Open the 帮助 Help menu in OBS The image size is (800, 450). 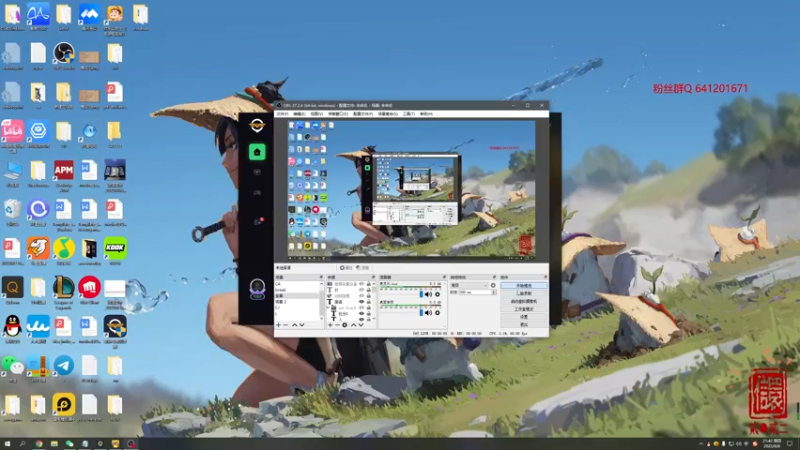tap(426, 114)
